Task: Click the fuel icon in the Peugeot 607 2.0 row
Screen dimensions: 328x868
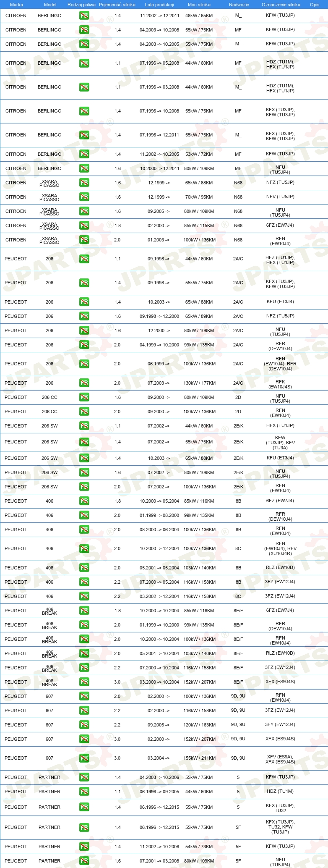Action: (84, 696)
